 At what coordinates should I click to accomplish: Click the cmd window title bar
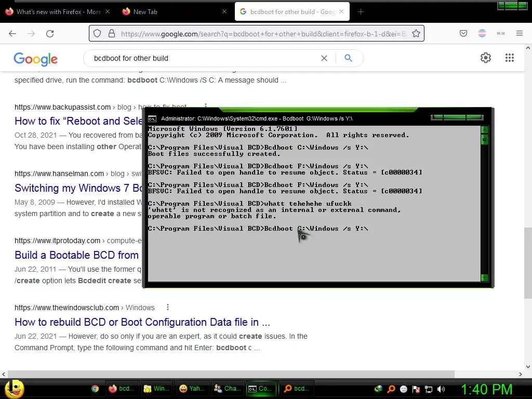click(x=288, y=118)
